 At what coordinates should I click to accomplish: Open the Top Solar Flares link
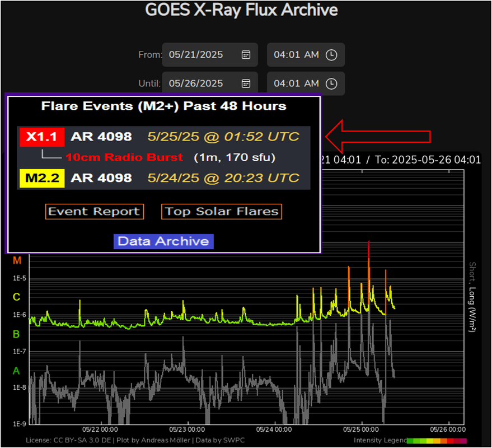pyautogui.click(x=222, y=212)
